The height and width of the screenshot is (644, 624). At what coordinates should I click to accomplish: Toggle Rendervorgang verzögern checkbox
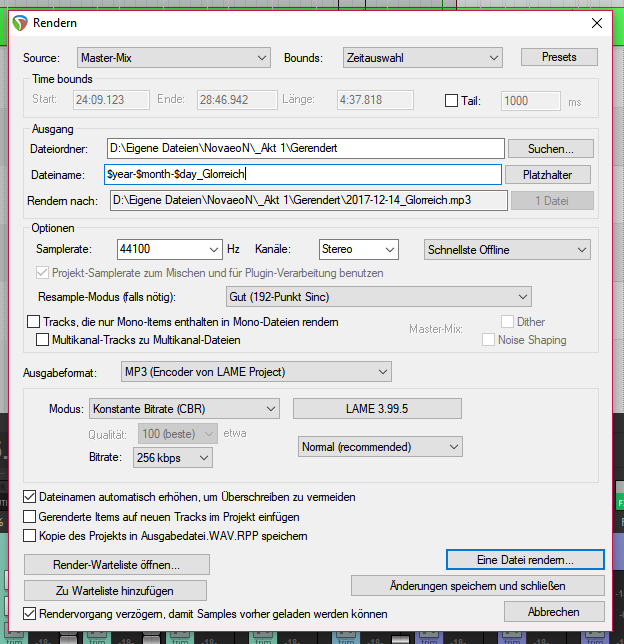[x=29, y=614]
